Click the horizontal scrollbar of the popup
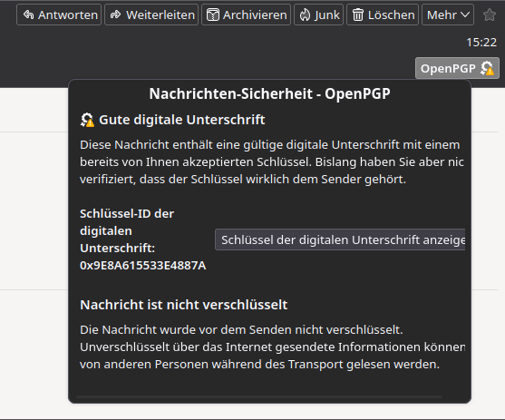 259,397
